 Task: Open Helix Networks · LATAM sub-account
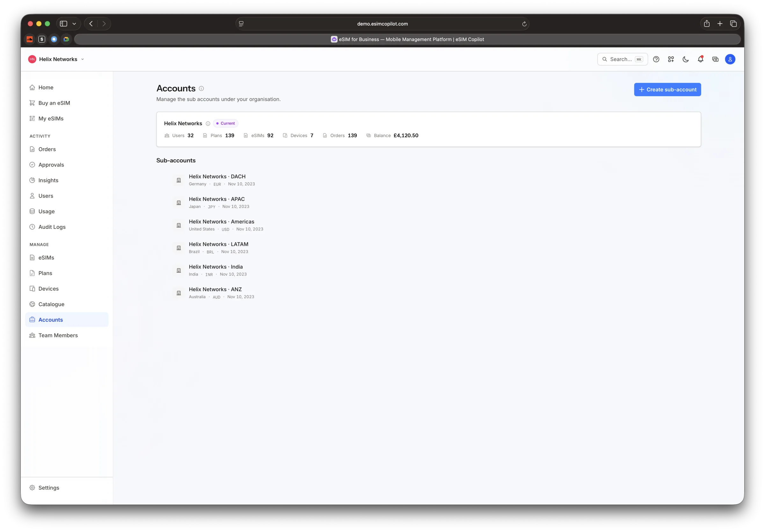[219, 244]
